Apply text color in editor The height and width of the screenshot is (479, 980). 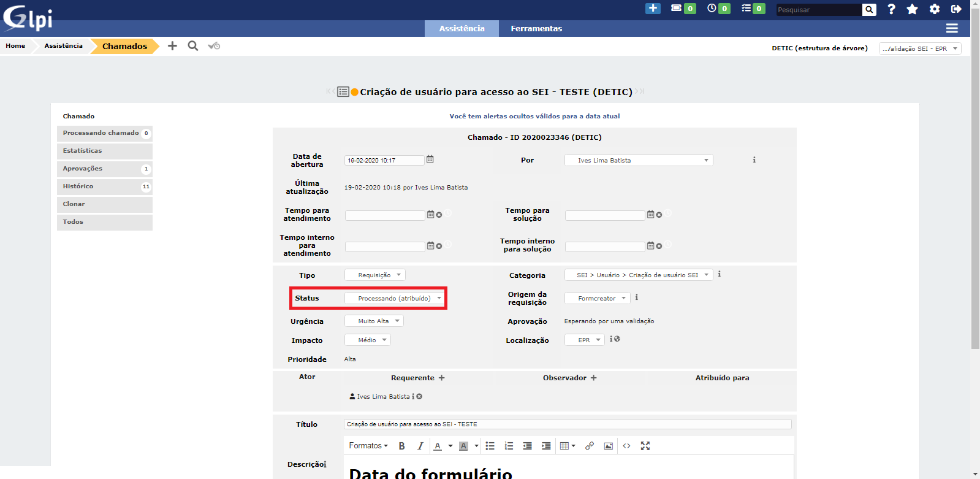pyautogui.click(x=438, y=446)
